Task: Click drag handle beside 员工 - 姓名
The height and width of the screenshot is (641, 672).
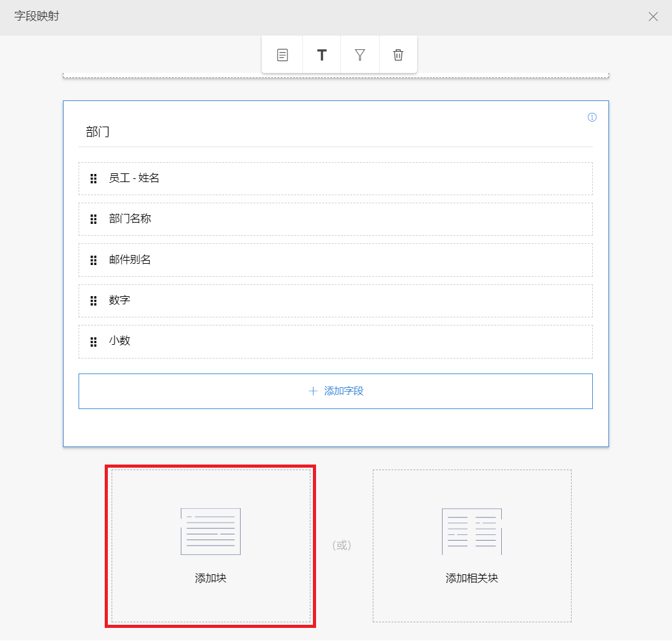Action: (x=94, y=179)
